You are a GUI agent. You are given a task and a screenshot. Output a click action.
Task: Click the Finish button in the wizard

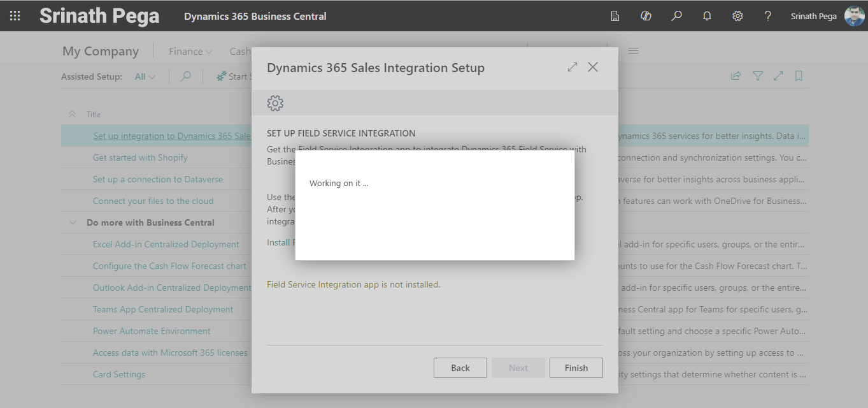[576, 368]
